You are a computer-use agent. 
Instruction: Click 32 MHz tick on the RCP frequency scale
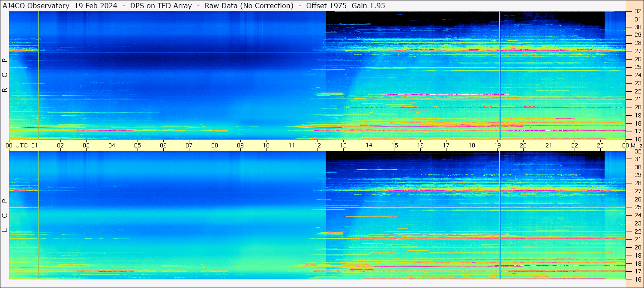coord(637,12)
